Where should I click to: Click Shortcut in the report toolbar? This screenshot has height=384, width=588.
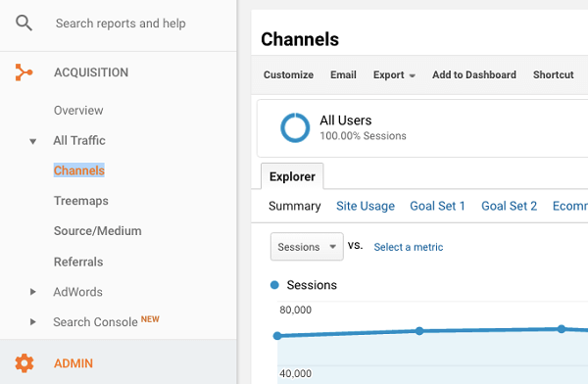tap(554, 74)
